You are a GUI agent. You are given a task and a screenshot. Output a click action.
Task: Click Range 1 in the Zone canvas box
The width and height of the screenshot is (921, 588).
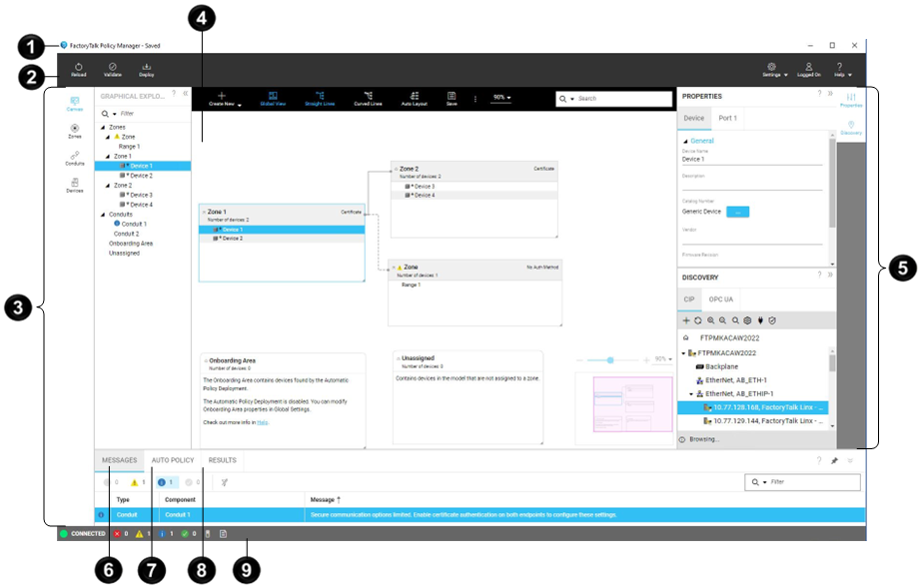[411, 285]
